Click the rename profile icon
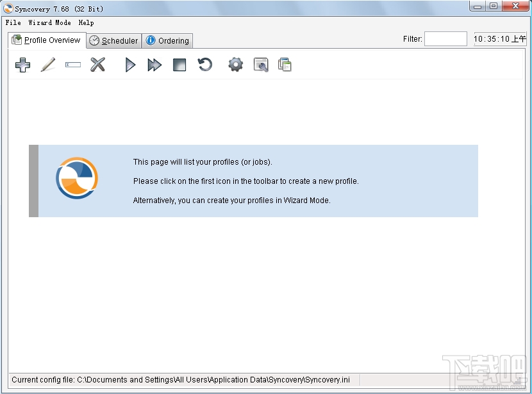 73,65
